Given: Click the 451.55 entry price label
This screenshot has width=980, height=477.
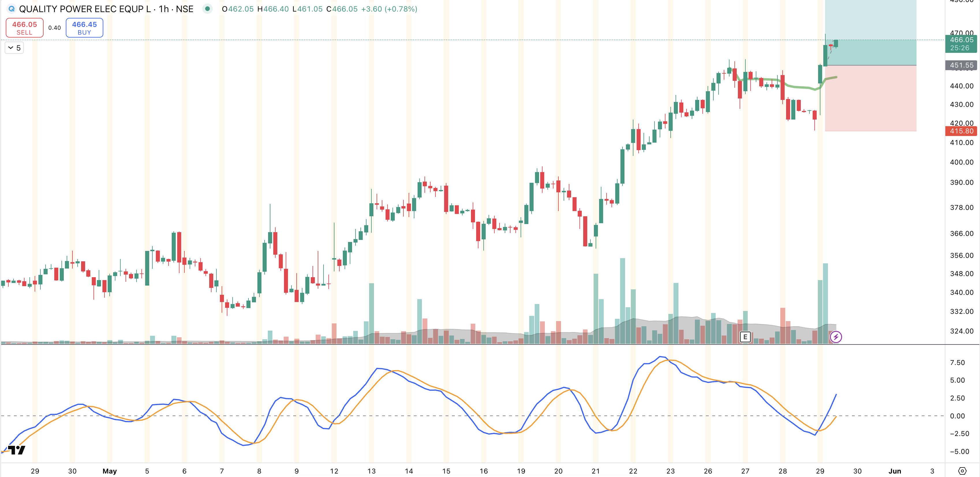Looking at the screenshot, I should point(961,65).
